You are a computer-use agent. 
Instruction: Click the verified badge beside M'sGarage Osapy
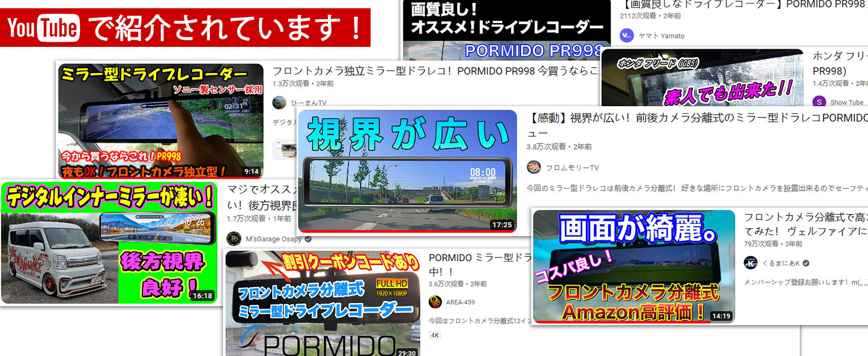[x=308, y=239]
